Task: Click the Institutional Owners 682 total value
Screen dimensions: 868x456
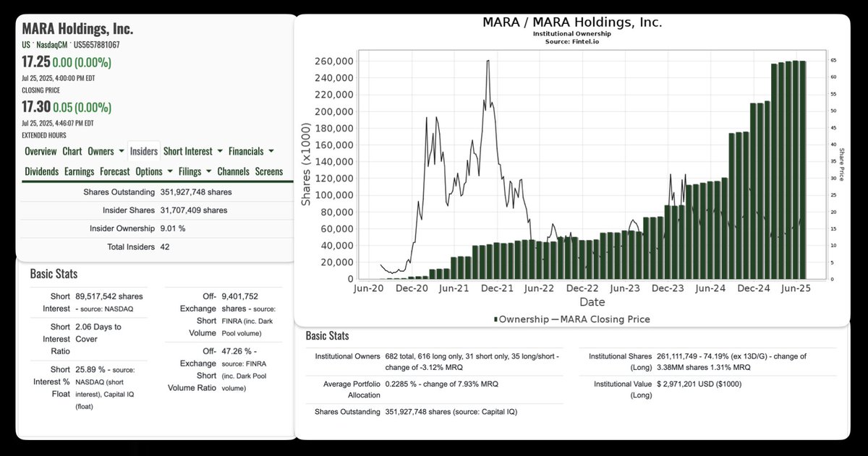Action: (x=473, y=361)
